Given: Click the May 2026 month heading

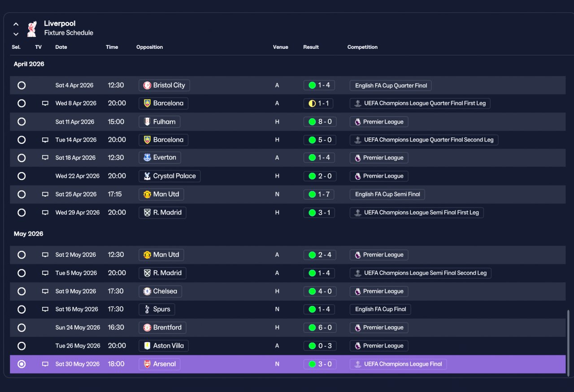Looking at the screenshot, I should [x=28, y=234].
